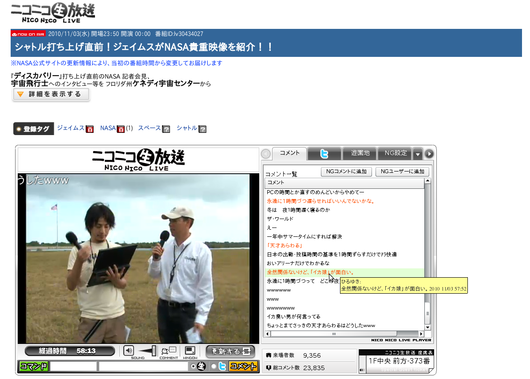
Task: Select the comment '一年中サマータイムにすれば解決'
Action: [304, 236]
